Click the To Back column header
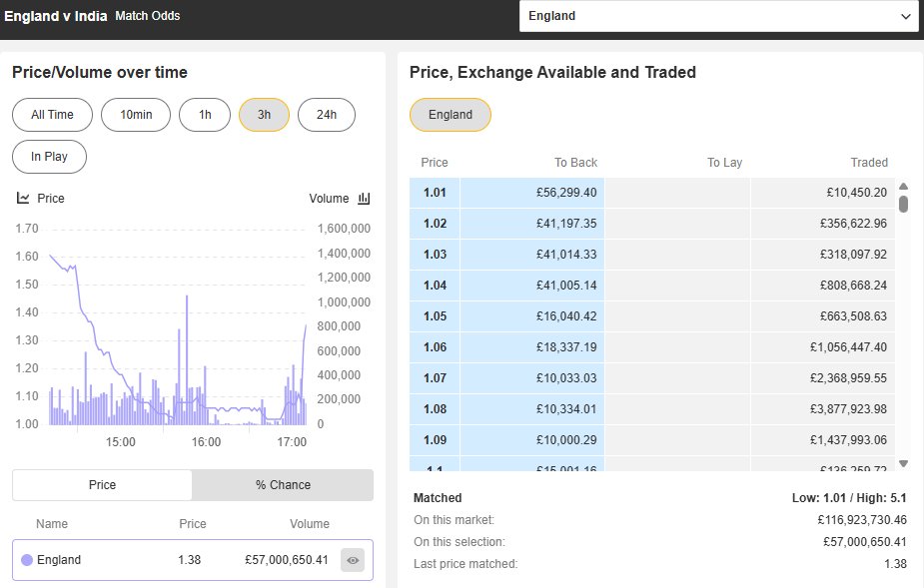 (x=575, y=163)
